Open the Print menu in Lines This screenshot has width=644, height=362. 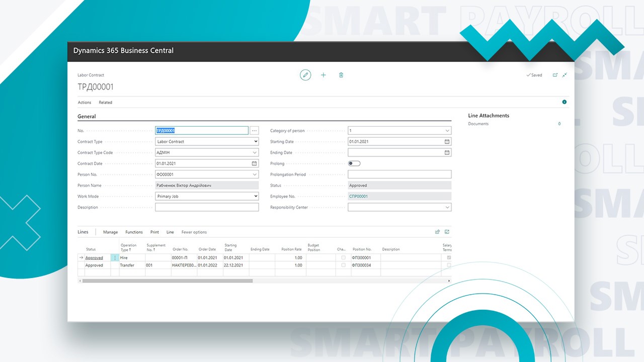[154, 232]
